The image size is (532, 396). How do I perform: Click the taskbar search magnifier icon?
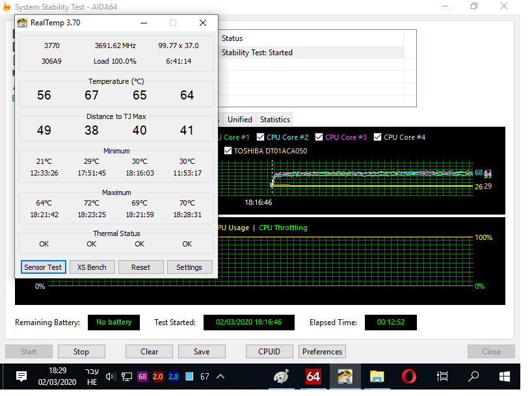click(473, 376)
